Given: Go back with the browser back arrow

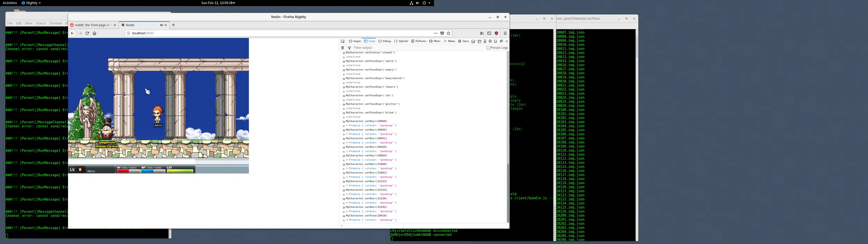Looking at the screenshot, I should click(x=73, y=33).
